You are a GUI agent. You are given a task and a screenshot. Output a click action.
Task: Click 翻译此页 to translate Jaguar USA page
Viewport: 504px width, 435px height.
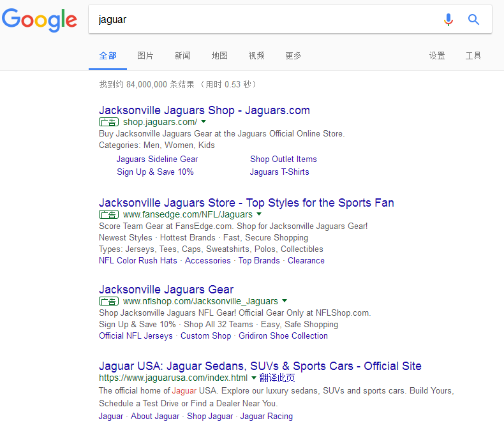coord(278,378)
